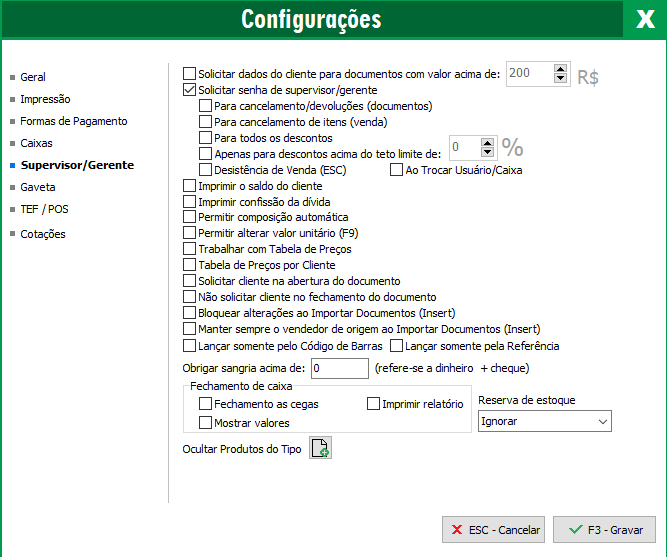Switch to Formas de Pagamento section
This screenshot has height=557, width=667.
pos(73,121)
